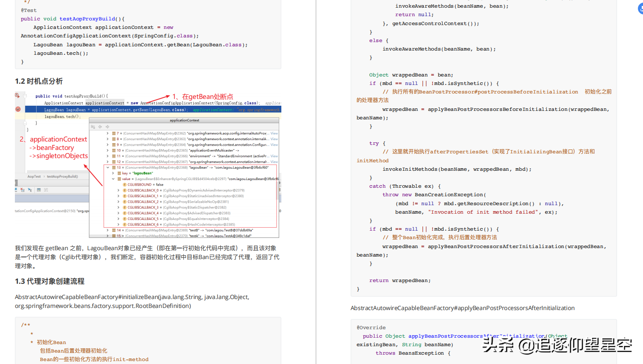Click 'throw new BeanCreationException(' code line
Image resolution: width=643 pixels, height=364 pixels.
tap(434, 195)
